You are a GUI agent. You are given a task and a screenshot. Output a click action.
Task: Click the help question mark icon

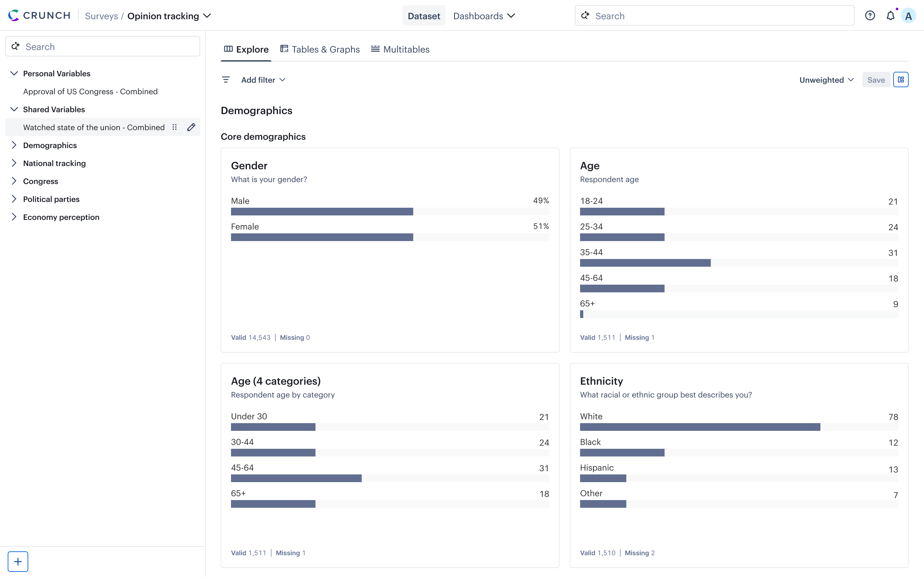click(x=870, y=16)
